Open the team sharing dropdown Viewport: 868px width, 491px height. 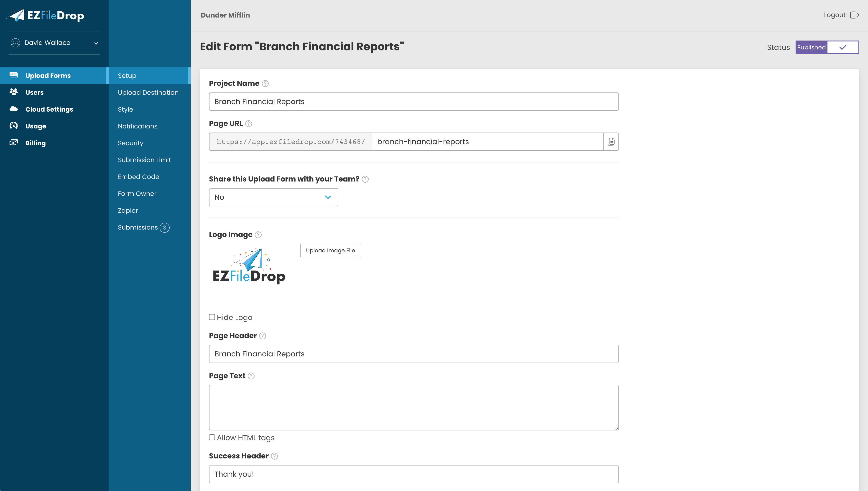tap(273, 197)
